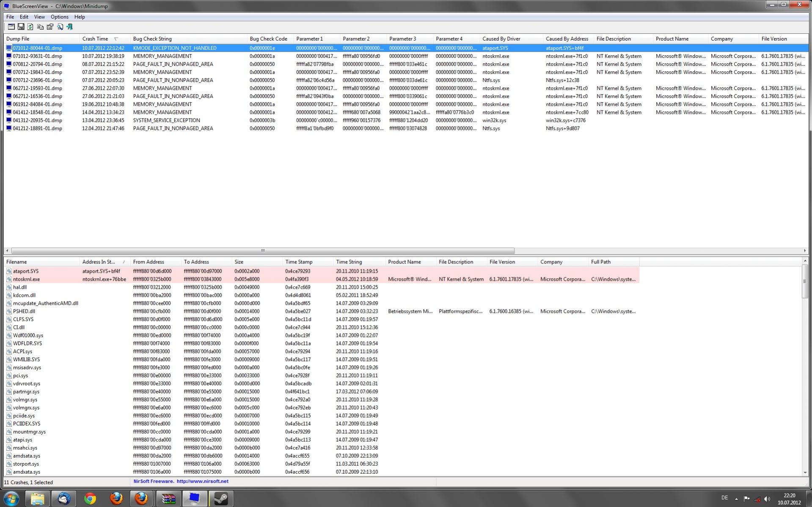Open WinRAR from the taskbar
This screenshot has height=507, width=812.
[168, 499]
